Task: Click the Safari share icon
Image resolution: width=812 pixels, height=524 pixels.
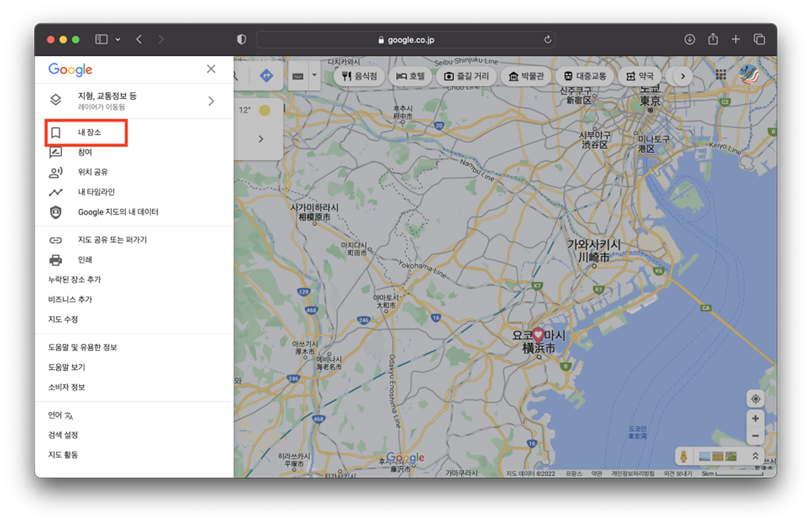Action: [713, 39]
